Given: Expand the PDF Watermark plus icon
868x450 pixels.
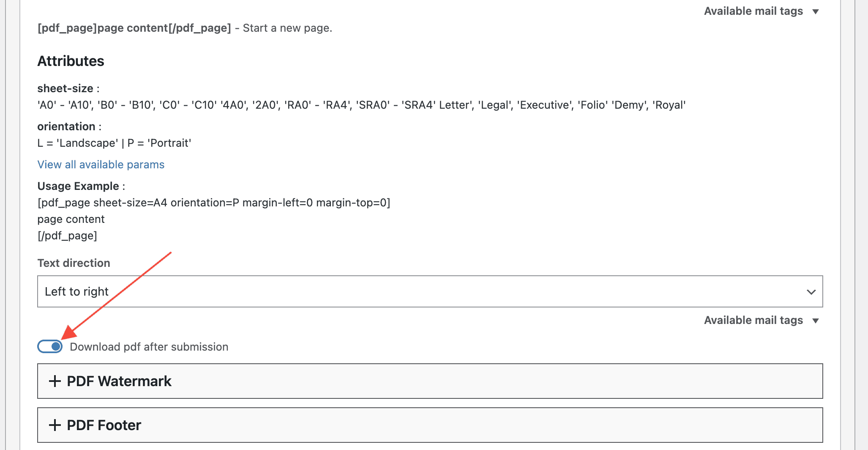Looking at the screenshot, I should point(55,381).
